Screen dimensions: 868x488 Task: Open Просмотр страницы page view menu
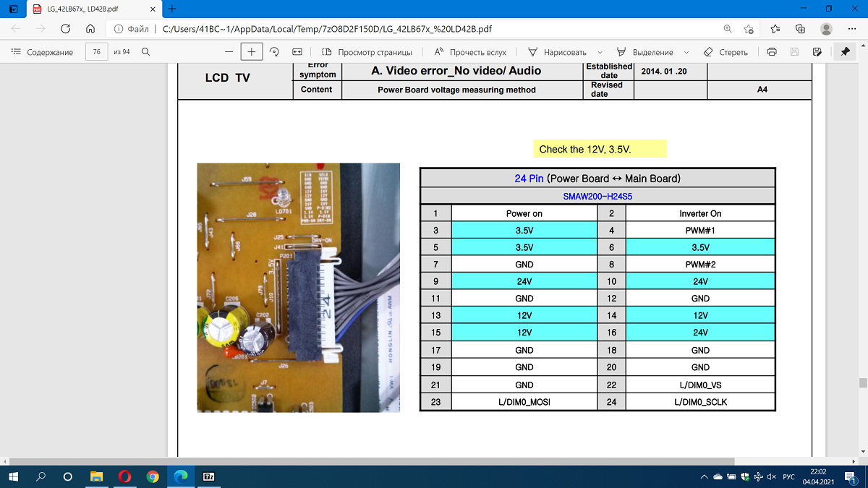[x=367, y=52]
